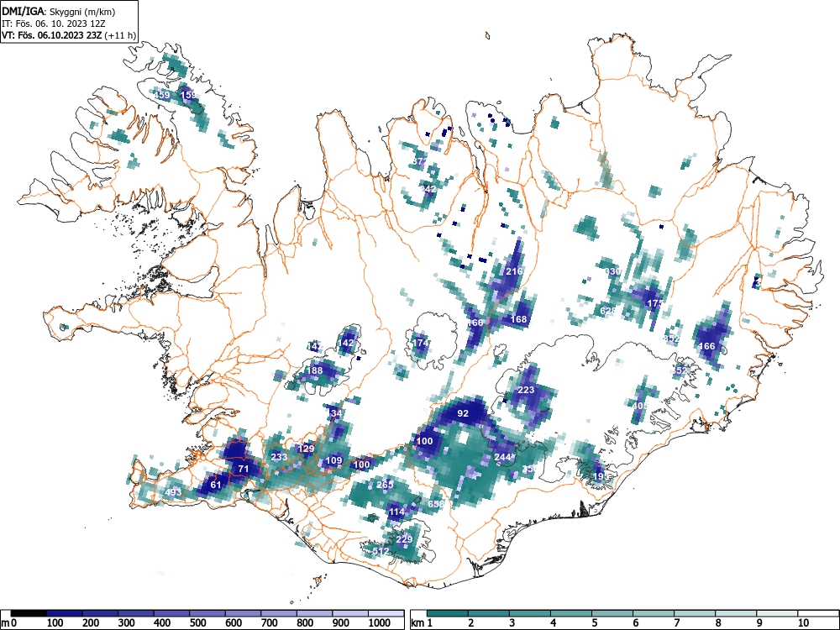This screenshot has height=630, width=840.
Task: Click the '188' visibility value on the map
Action: (314, 370)
